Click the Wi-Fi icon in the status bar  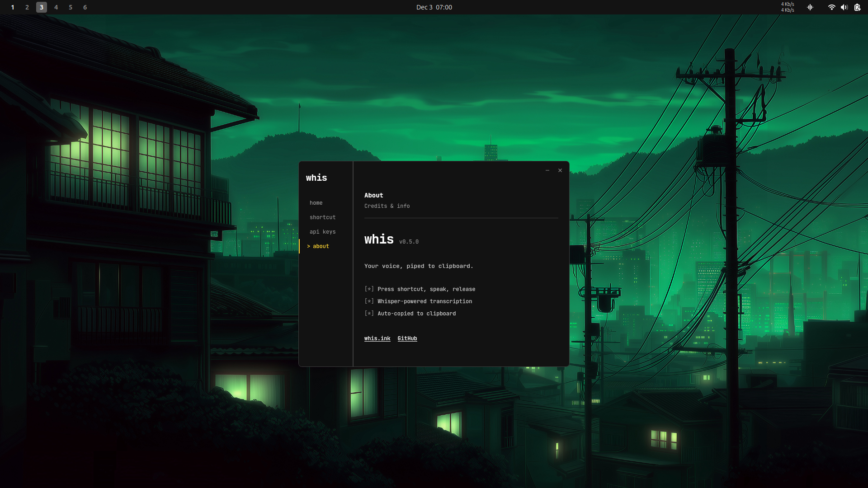[832, 7]
